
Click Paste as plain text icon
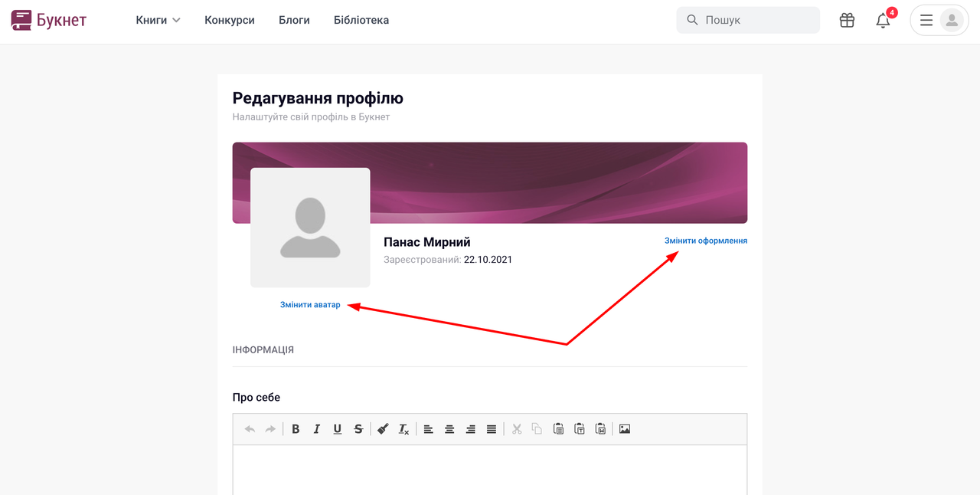pyautogui.click(x=580, y=429)
